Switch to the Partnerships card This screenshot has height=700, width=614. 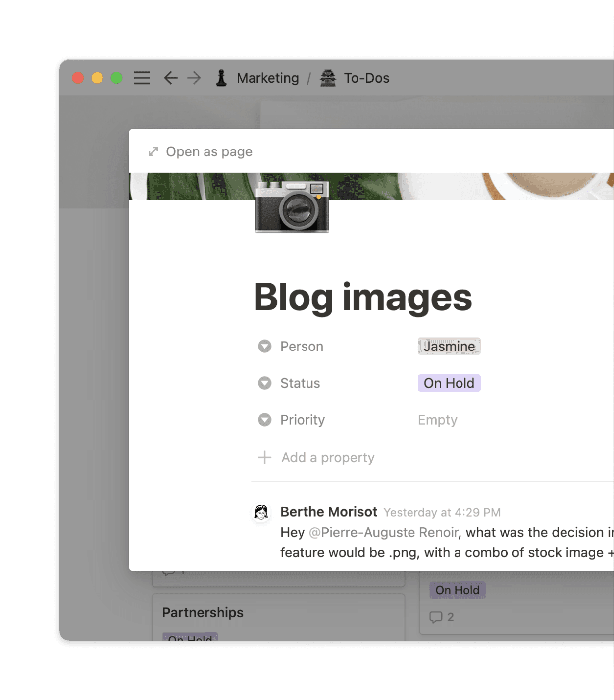click(202, 612)
